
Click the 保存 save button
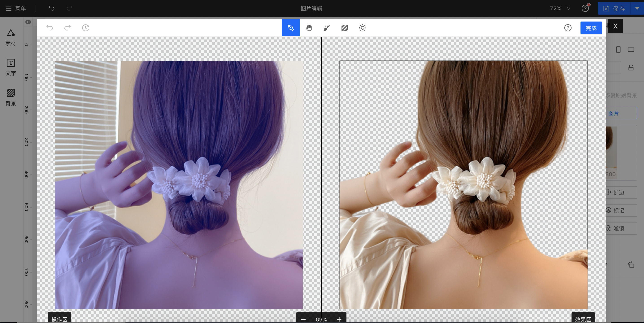tap(614, 8)
